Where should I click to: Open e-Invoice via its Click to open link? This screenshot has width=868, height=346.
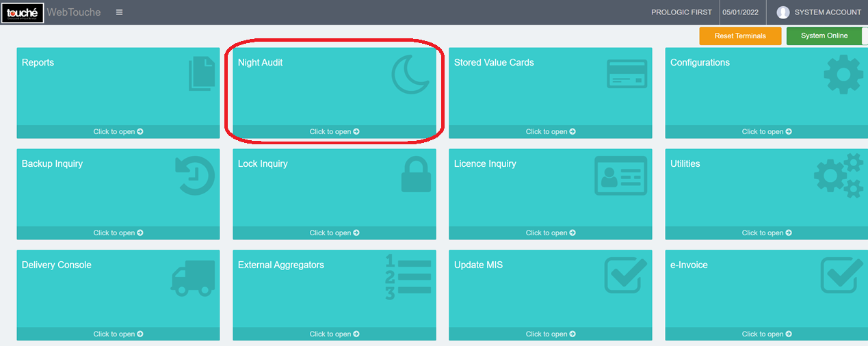(x=766, y=334)
